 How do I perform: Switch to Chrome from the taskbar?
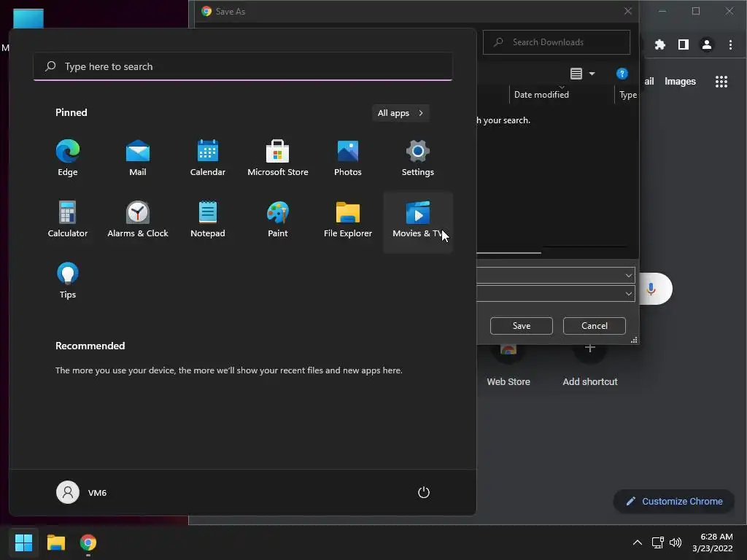pyautogui.click(x=88, y=542)
